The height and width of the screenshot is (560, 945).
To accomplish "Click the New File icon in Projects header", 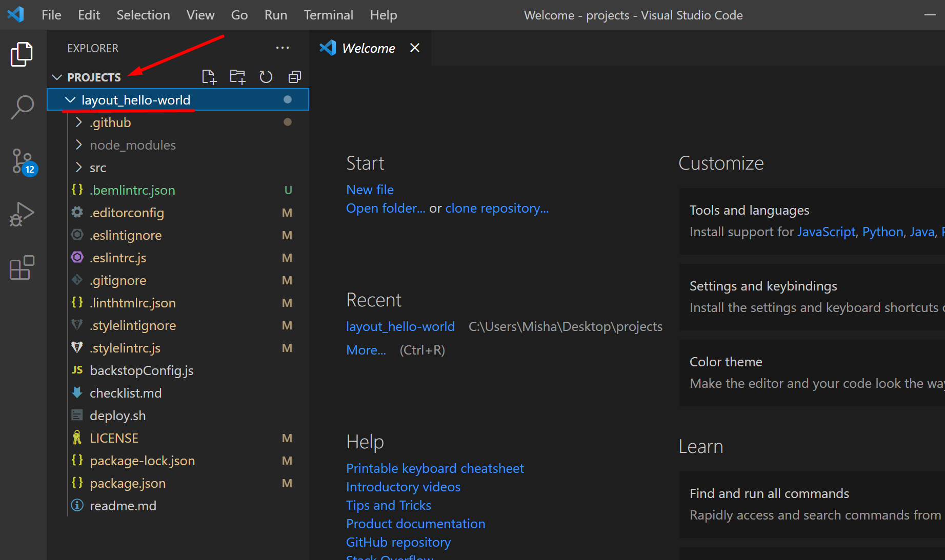I will point(209,77).
